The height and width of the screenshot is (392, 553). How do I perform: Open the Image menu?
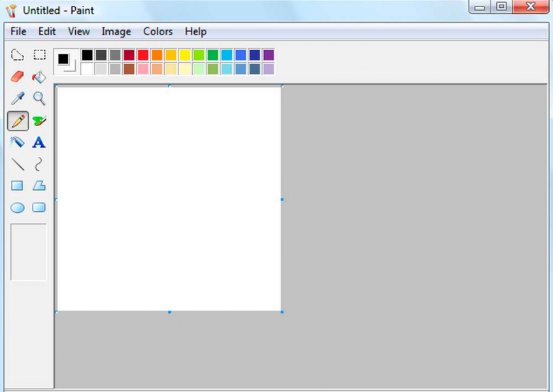point(116,31)
